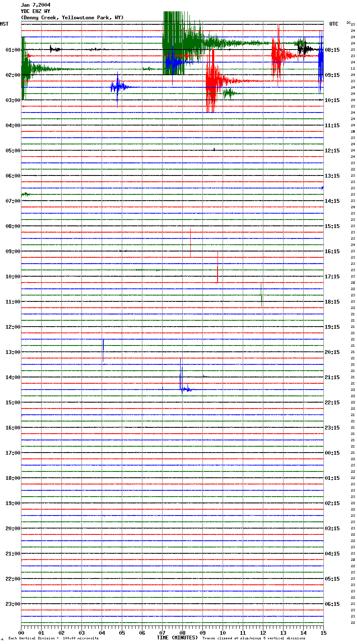The width and height of the screenshot is (357, 644).
Task: Click the '11' minute axis tick label
Action: (x=243, y=633)
